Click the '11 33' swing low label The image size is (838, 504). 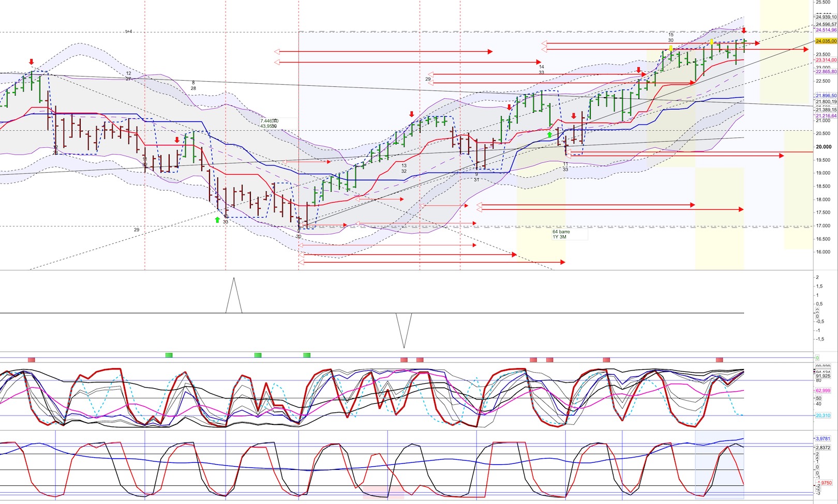(x=565, y=166)
